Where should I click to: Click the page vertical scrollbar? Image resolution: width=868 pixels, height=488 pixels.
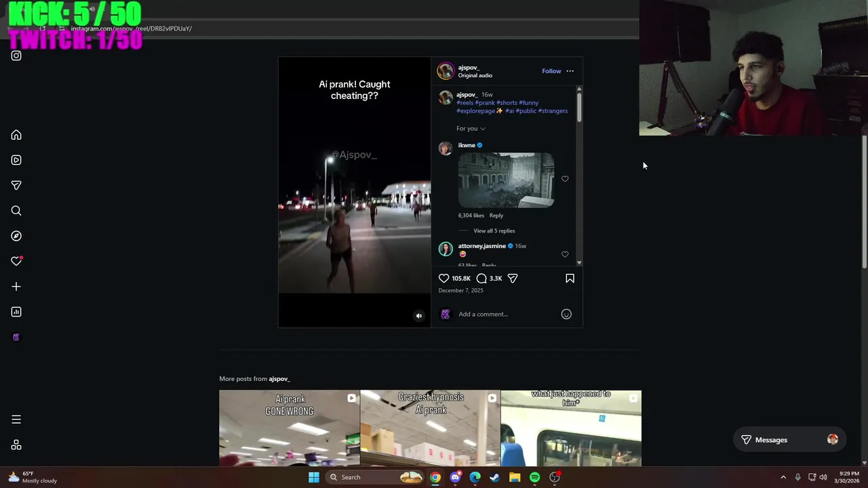coord(864,202)
